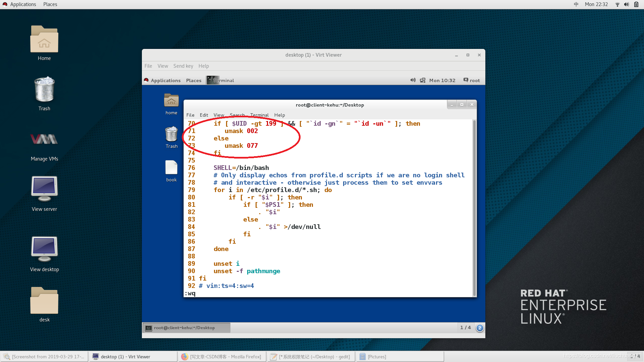644x362 pixels.
Task: Open guest Places menu
Action: 194,80
